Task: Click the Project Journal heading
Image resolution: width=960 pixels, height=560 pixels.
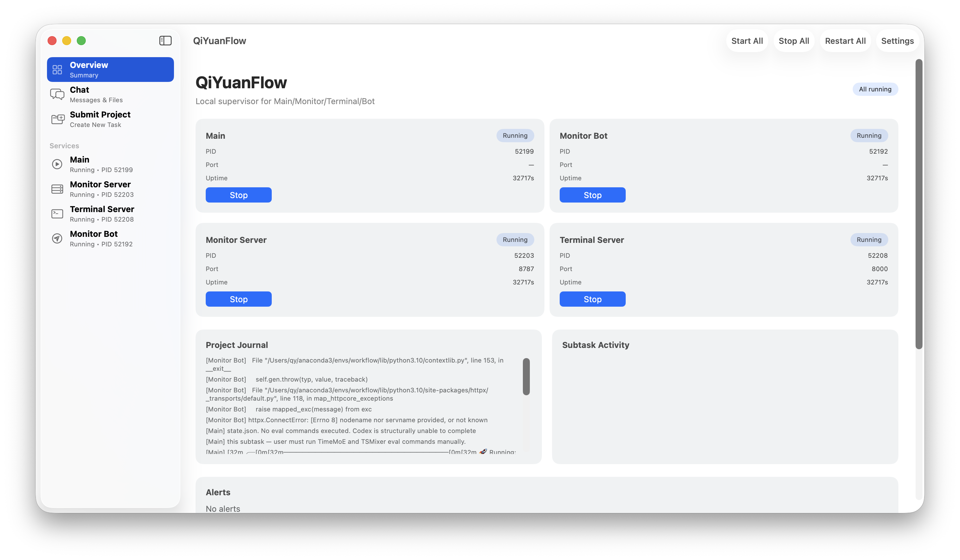Action: pyautogui.click(x=237, y=345)
